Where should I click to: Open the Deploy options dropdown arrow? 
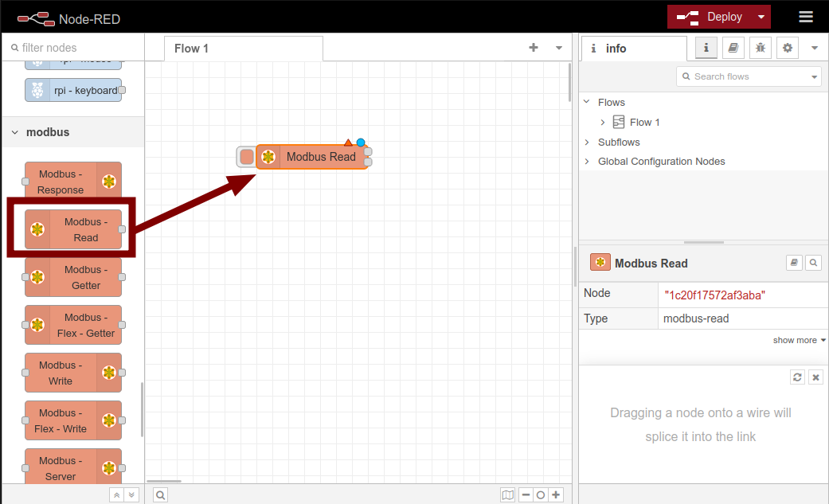click(762, 17)
